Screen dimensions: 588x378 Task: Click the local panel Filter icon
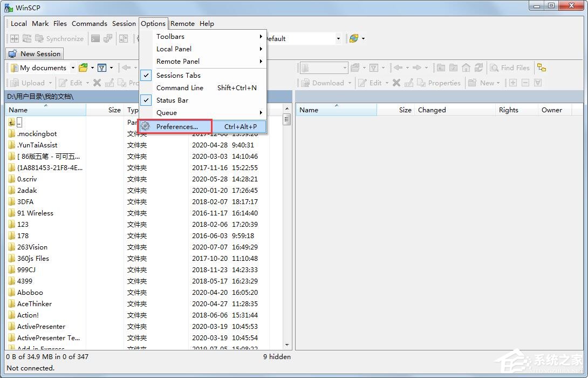101,67
